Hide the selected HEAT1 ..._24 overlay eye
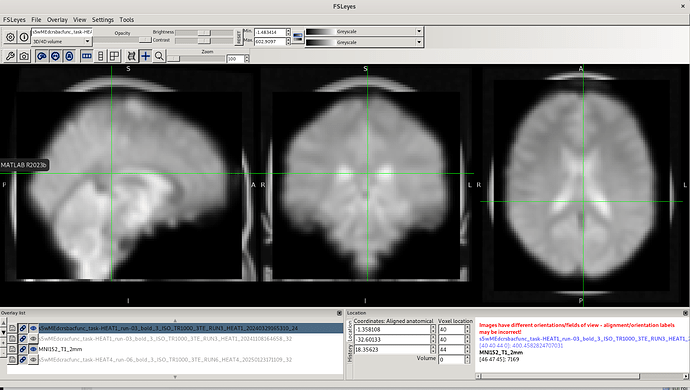The height and width of the screenshot is (390, 690). tap(33, 328)
